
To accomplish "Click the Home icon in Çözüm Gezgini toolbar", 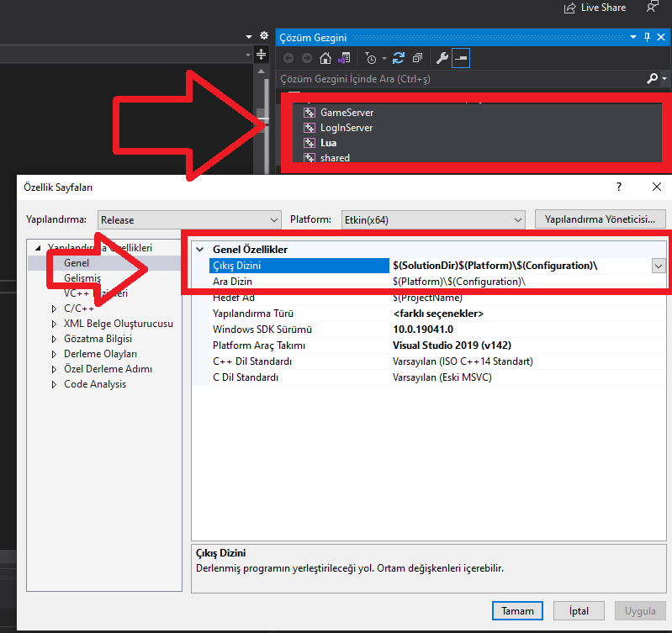I will pos(325,58).
